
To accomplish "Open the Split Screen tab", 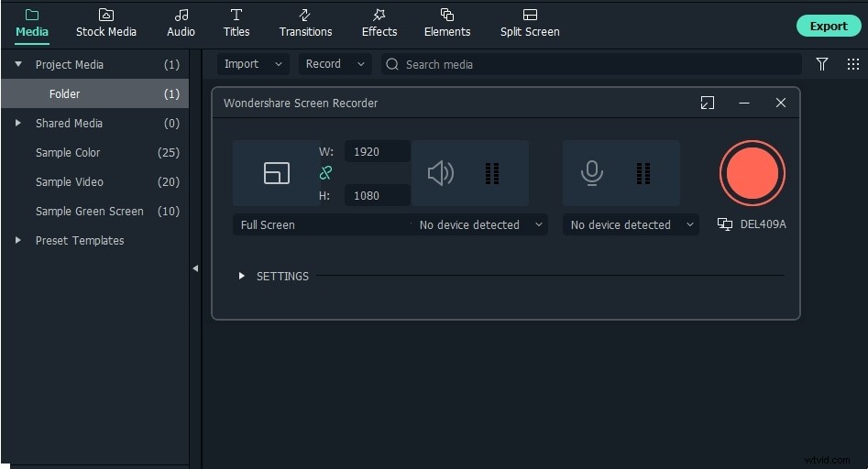I will point(530,23).
